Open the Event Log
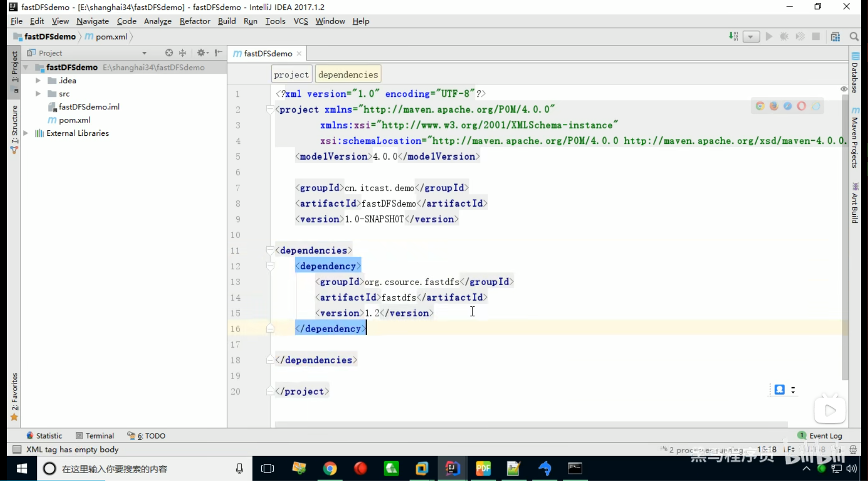The image size is (868, 481). point(820,436)
